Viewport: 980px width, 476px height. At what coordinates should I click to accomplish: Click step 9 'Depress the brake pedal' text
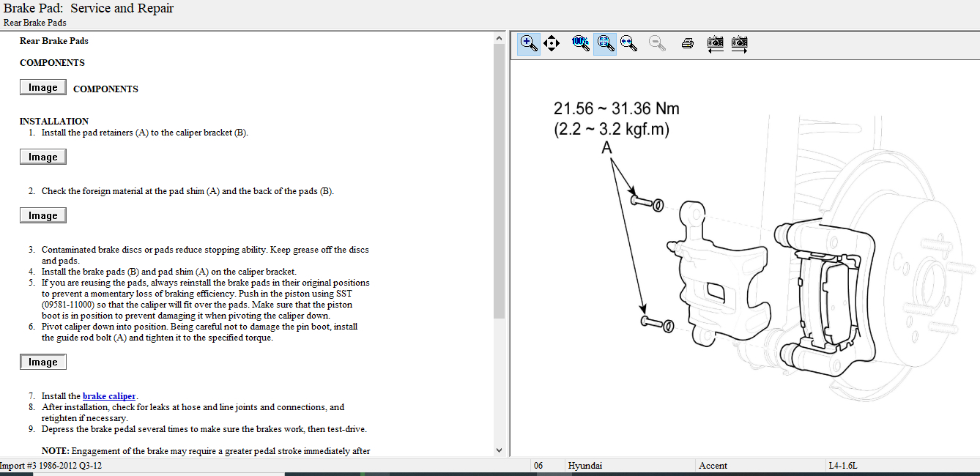tap(204, 429)
